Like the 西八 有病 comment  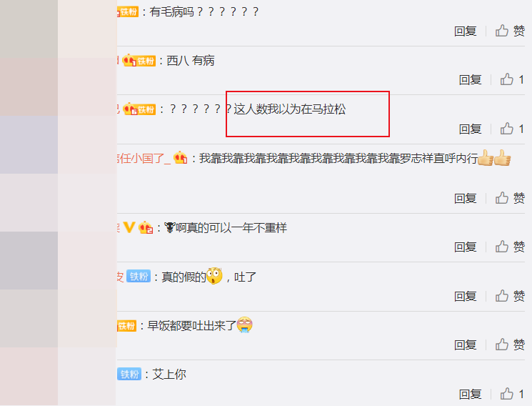[512, 80]
